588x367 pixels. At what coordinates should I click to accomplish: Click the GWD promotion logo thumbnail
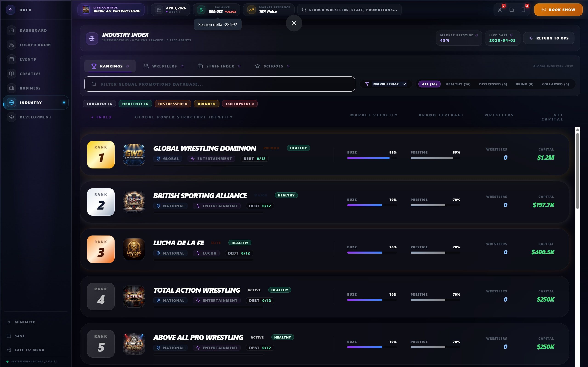click(134, 155)
